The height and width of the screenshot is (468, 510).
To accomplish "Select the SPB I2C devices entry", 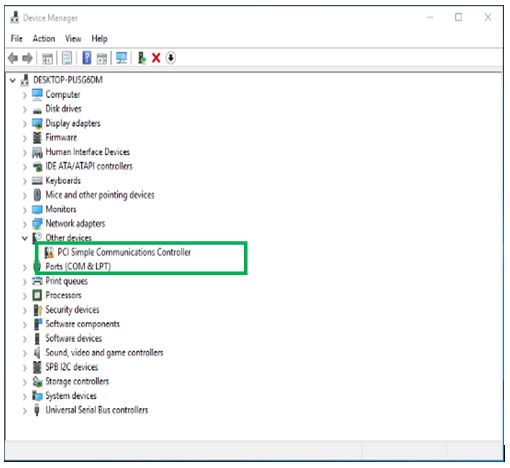I will [72, 367].
